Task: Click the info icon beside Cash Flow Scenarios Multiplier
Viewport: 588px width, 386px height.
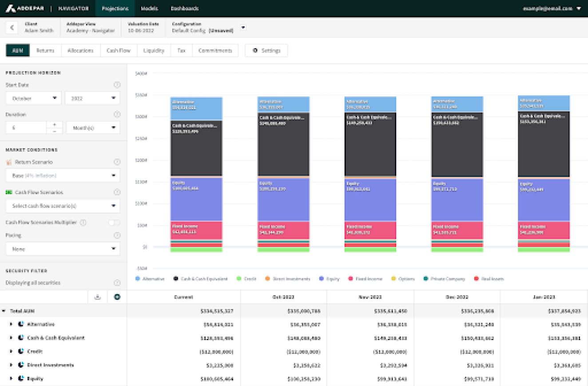Action: pyautogui.click(x=83, y=223)
